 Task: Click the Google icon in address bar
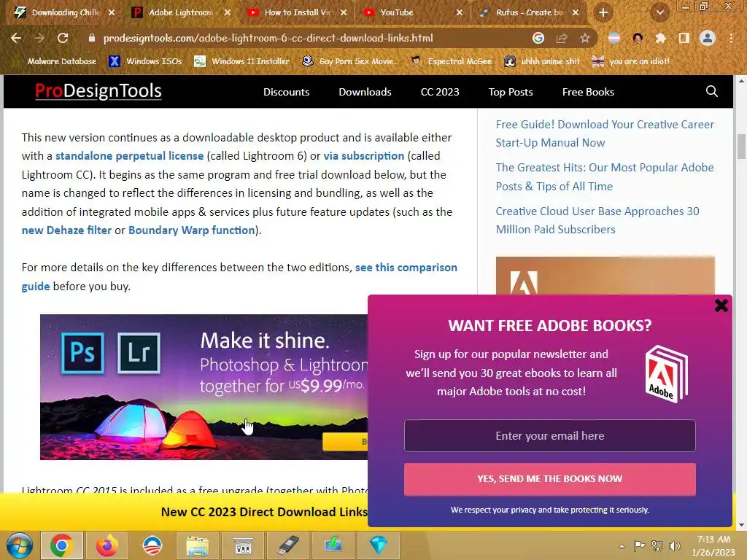pos(538,38)
